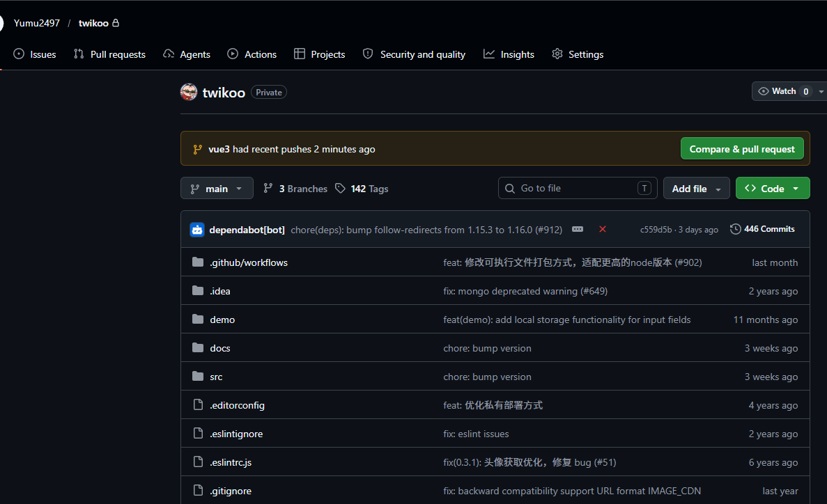
Task: Switch to the Pull requests tab
Action: click(109, 54)
